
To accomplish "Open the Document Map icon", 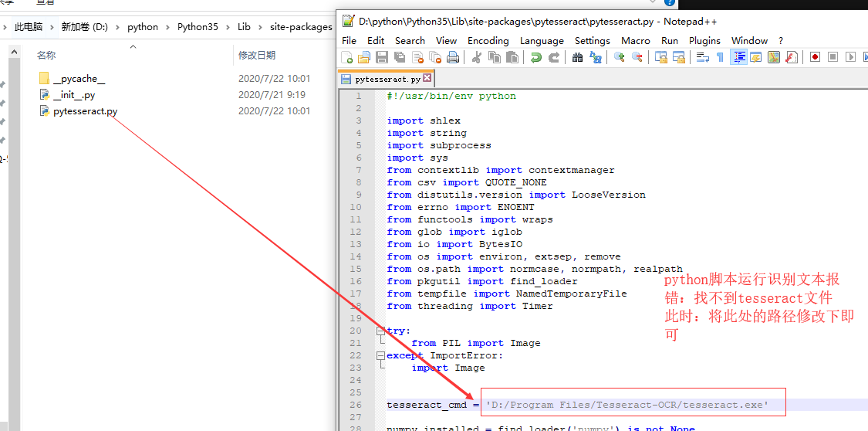I will pyautogui.click(x=774, y=57).
